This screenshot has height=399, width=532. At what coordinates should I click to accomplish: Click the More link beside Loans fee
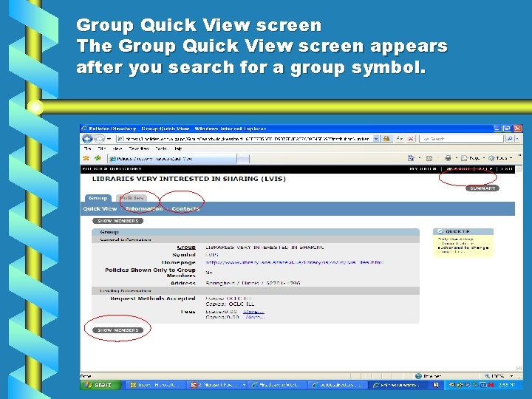pos(253,312)
